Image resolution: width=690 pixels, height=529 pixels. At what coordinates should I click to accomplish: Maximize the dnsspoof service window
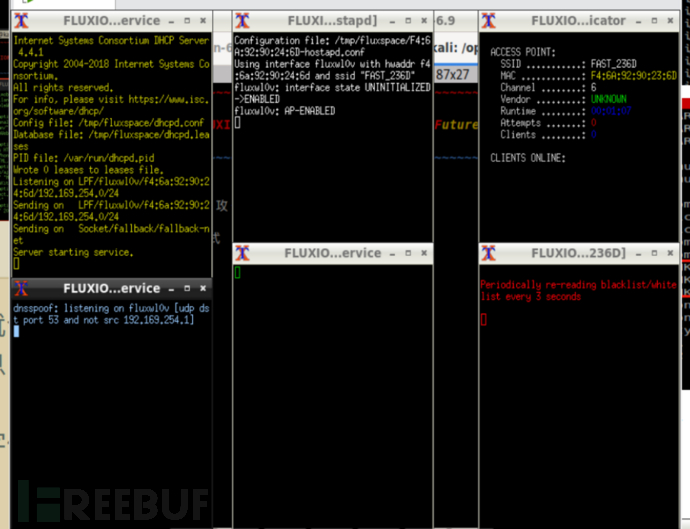(187, 288)
